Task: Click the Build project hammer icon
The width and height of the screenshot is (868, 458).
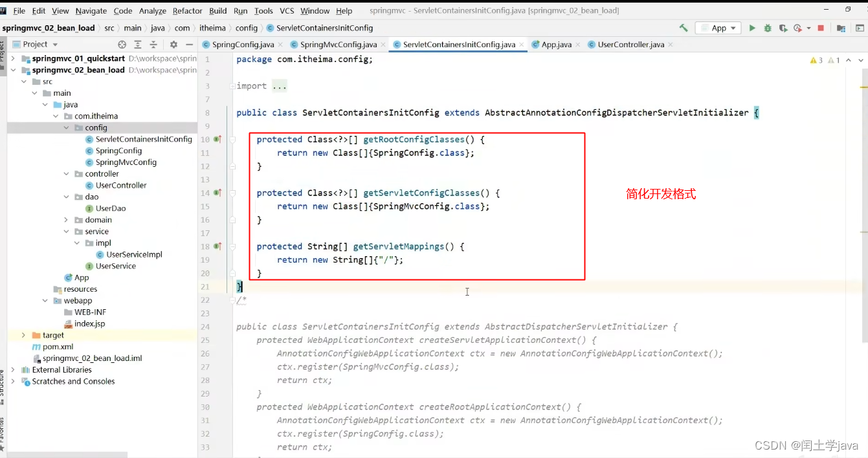Action: pyautogui.click(x=684, y=28)
